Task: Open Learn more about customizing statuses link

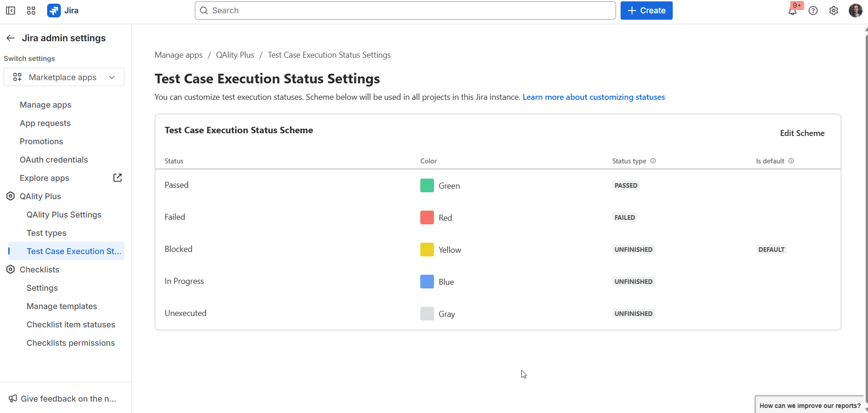Action: (594, 97)
